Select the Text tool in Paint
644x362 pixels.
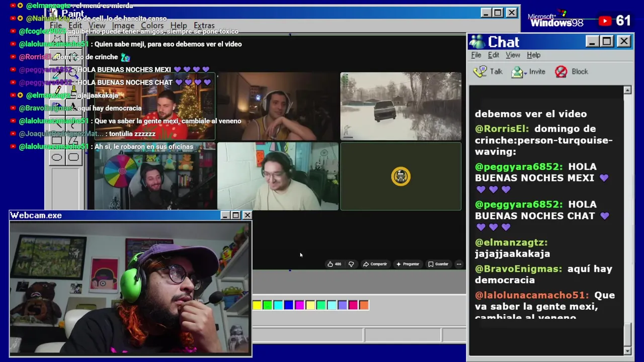[x=73, y=108]
